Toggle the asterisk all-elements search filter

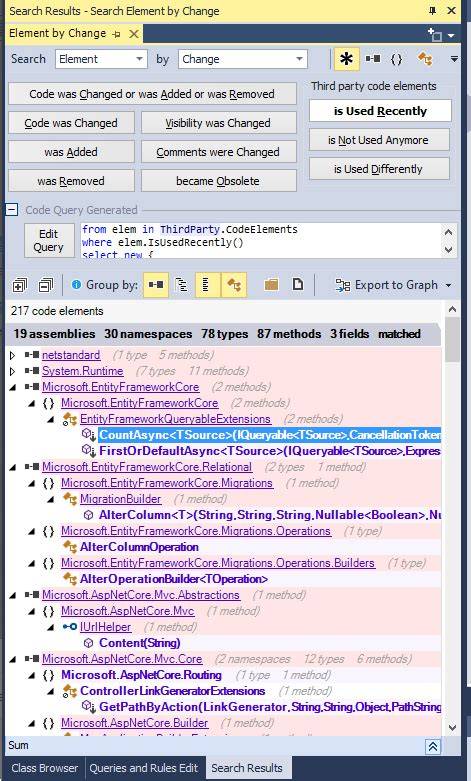[346, 59]
